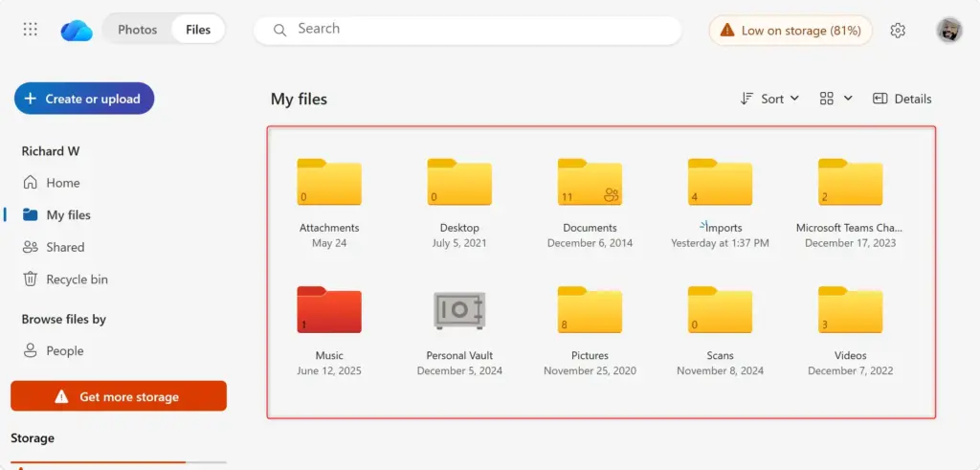Screen dimensions: 980x470
Task: Click the 'June 12, 2025' date text
Action: pos(329,370)
